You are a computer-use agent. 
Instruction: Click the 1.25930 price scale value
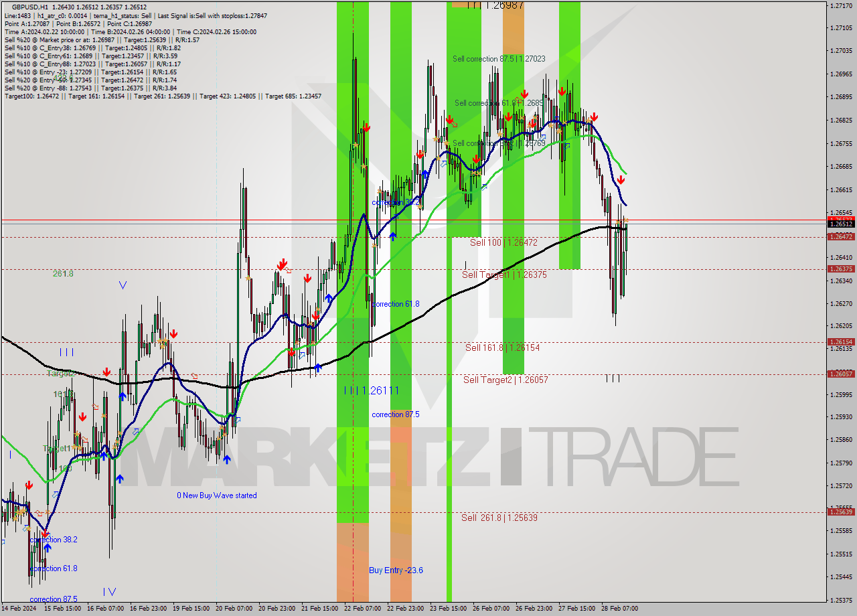(841, 416)
